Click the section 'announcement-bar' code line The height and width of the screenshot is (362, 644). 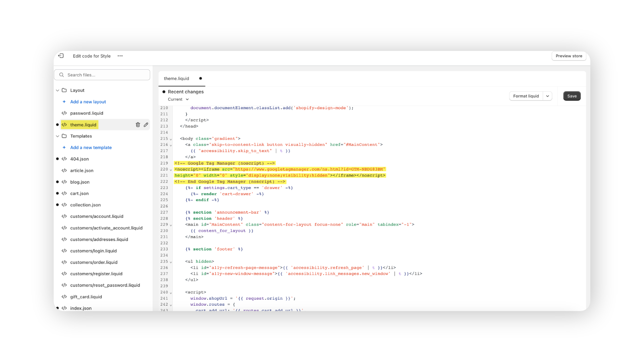pyautogui.click(x=227, y=213)
